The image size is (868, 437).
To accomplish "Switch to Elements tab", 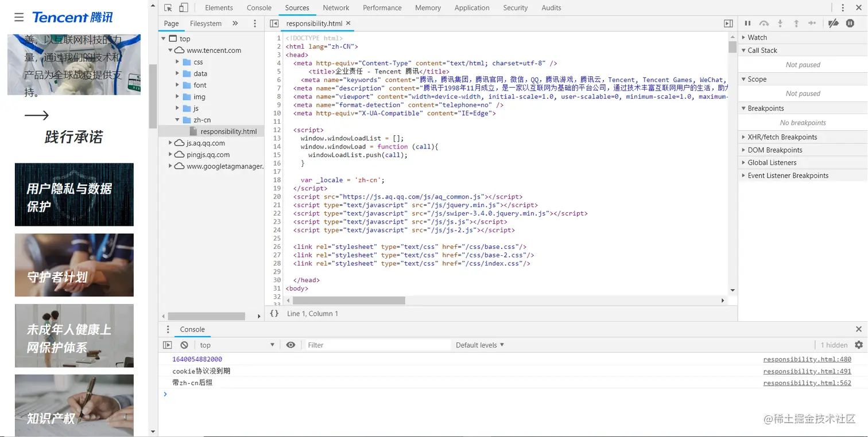I will click(219, 8).
